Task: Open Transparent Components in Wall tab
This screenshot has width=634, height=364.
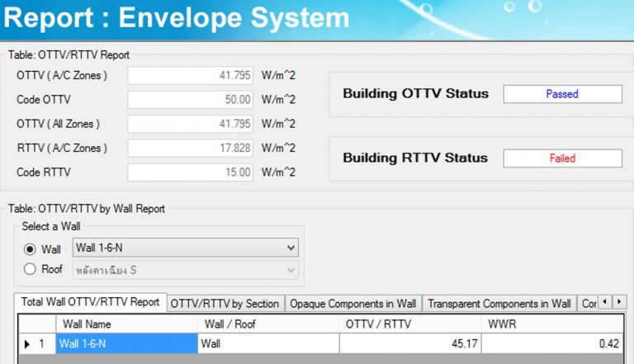Action: pos(499,304)
